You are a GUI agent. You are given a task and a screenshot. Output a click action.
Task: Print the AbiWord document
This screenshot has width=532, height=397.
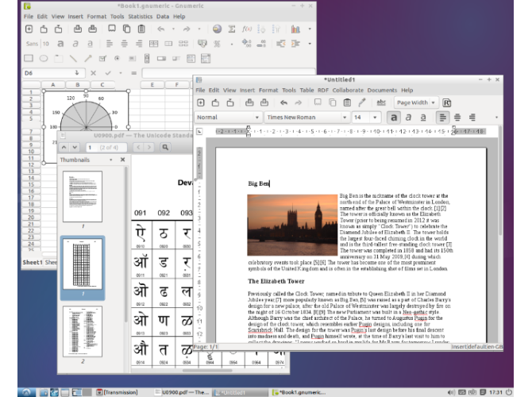point(249,102)
